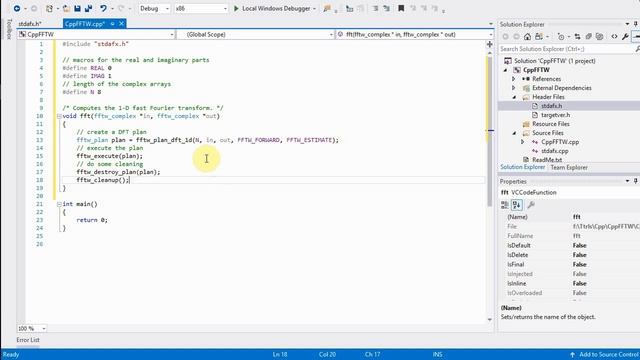
Task: Open the Error List tab
Action: point(28,340)
